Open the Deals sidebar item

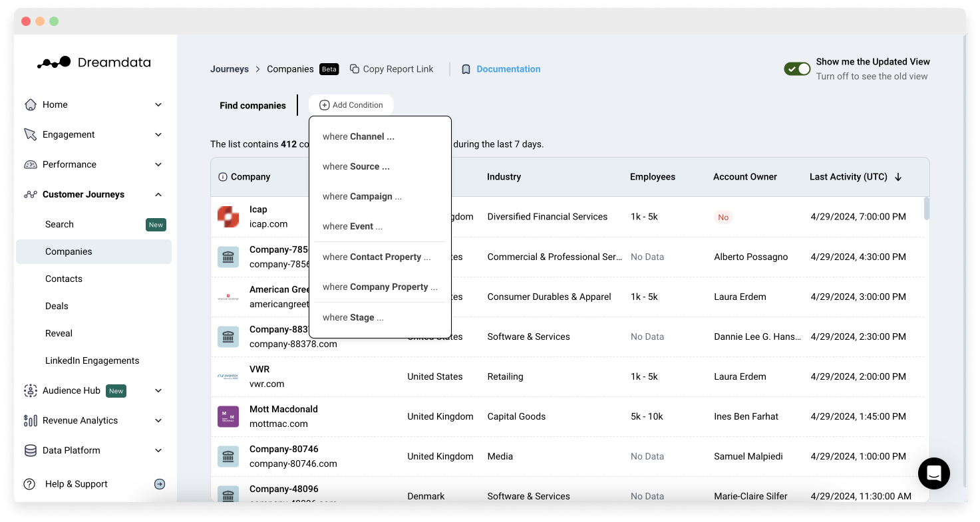(94, 306)
